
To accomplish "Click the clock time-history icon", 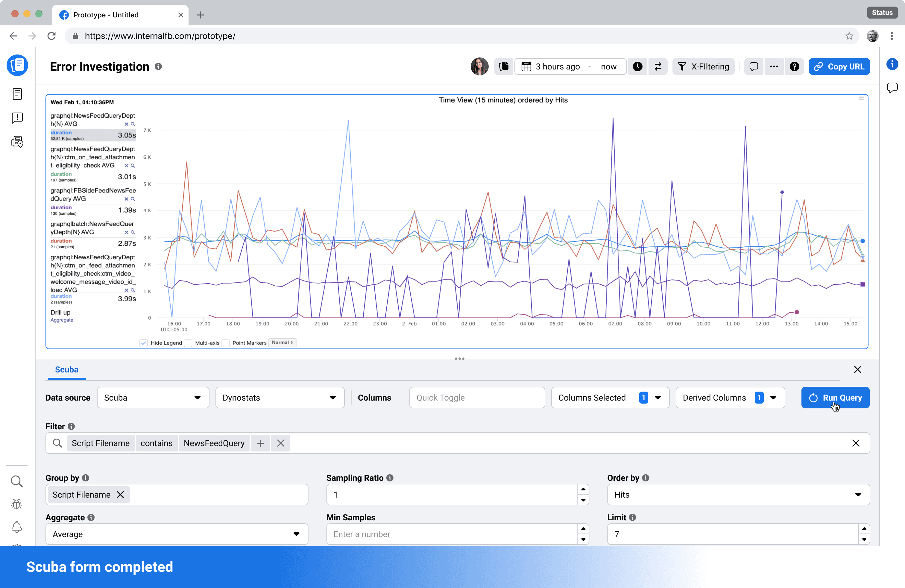I will (637, 66).
